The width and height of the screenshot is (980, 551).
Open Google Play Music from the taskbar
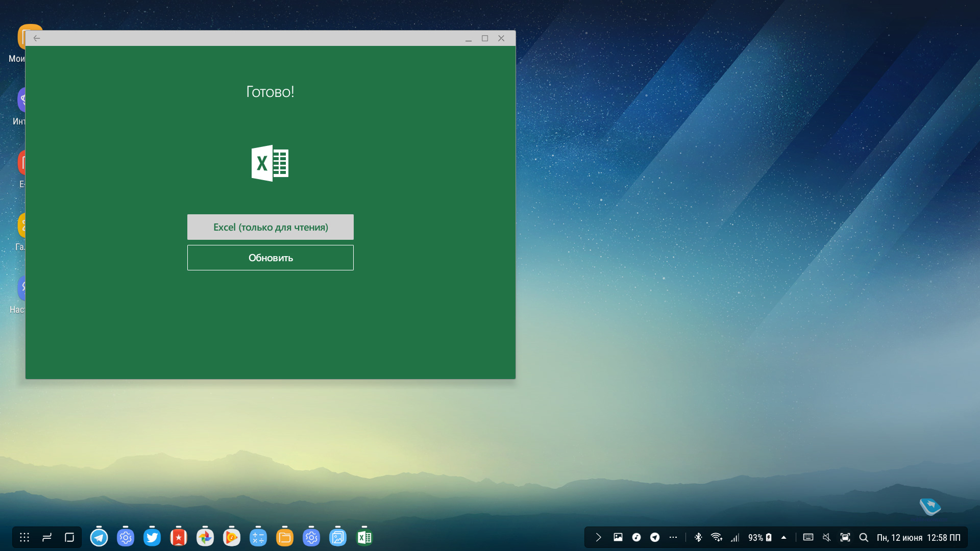tap(232, 537)
